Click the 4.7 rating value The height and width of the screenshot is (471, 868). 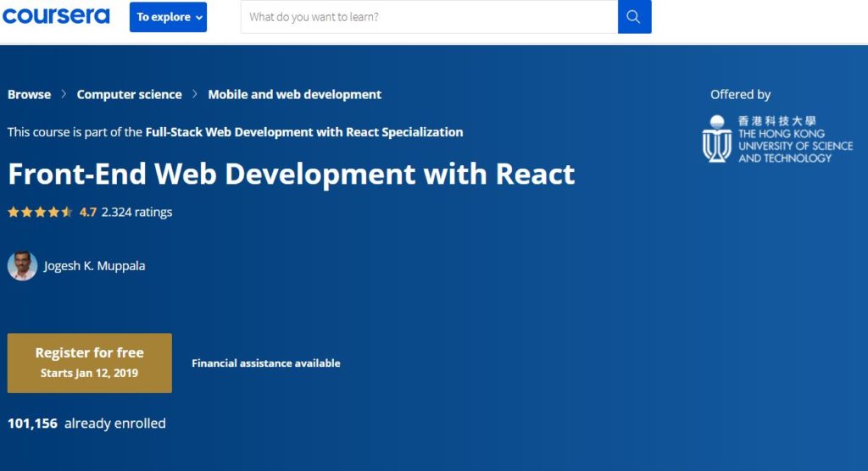pos(88,212)
